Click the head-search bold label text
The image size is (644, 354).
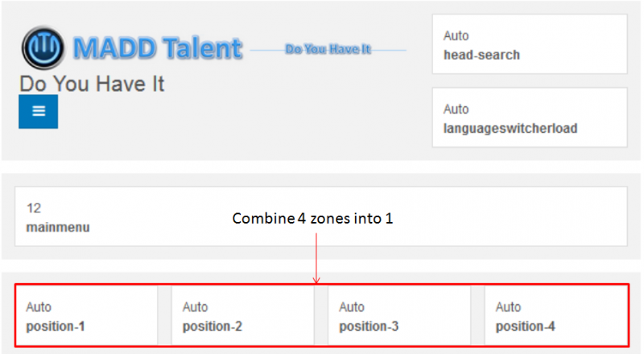pos(481,55)
